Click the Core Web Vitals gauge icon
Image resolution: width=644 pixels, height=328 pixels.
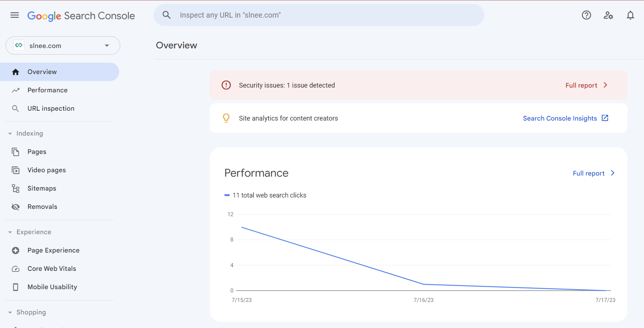(15, 269)
